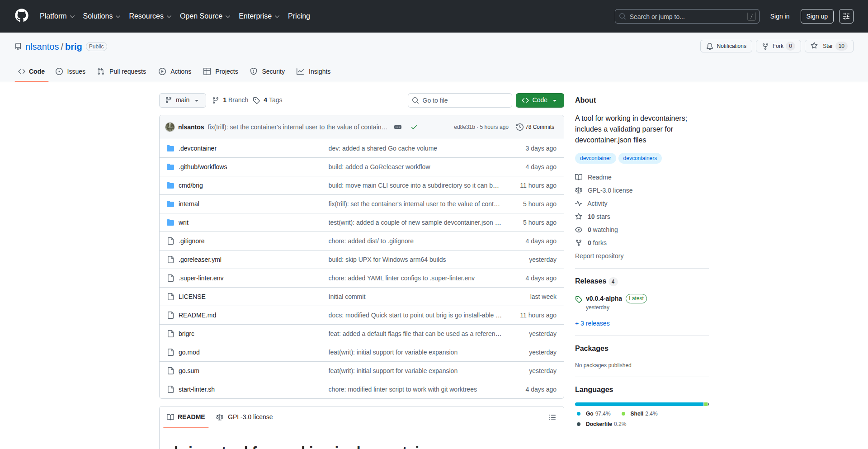Click the Notifications bell icon
868x449 pixels.
[710, 46]
